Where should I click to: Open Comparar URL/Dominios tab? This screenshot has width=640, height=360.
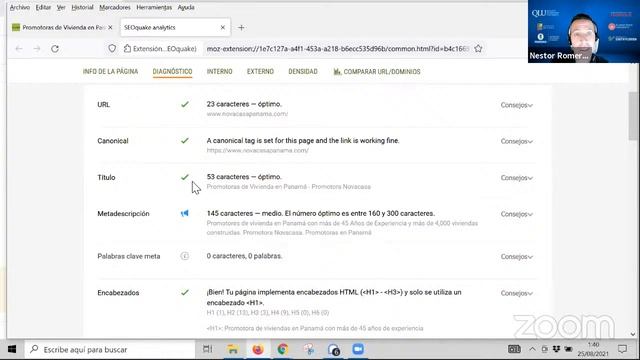(377, 72)
